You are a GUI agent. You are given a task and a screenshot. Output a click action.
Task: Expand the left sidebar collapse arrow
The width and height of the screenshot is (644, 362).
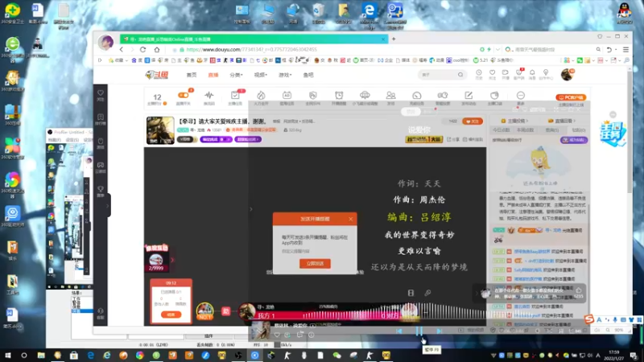(108, 205)
